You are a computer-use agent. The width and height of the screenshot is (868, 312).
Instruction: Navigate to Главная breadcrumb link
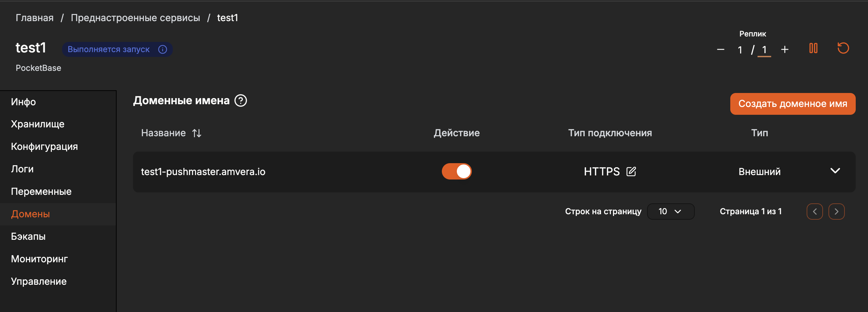pyautogui.click(x=34, y=18)
